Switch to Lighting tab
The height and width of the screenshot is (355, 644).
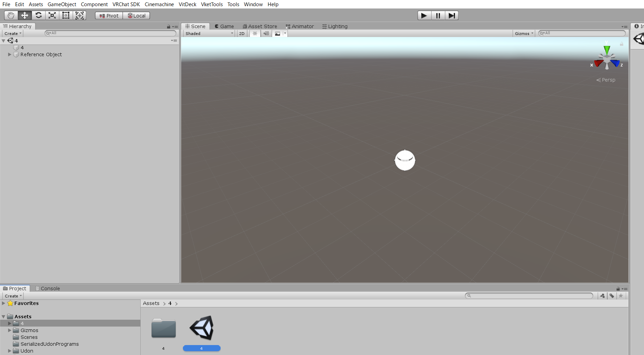tap(335, 26)
